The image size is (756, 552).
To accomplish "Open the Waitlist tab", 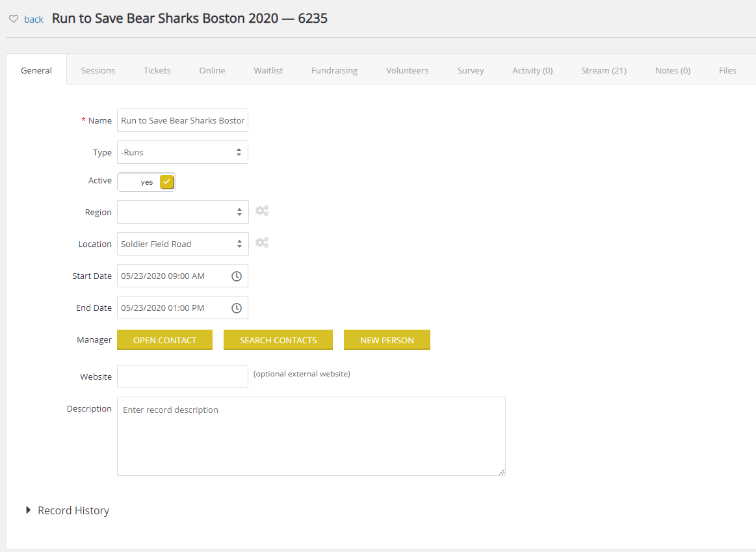I will point(268,70).
